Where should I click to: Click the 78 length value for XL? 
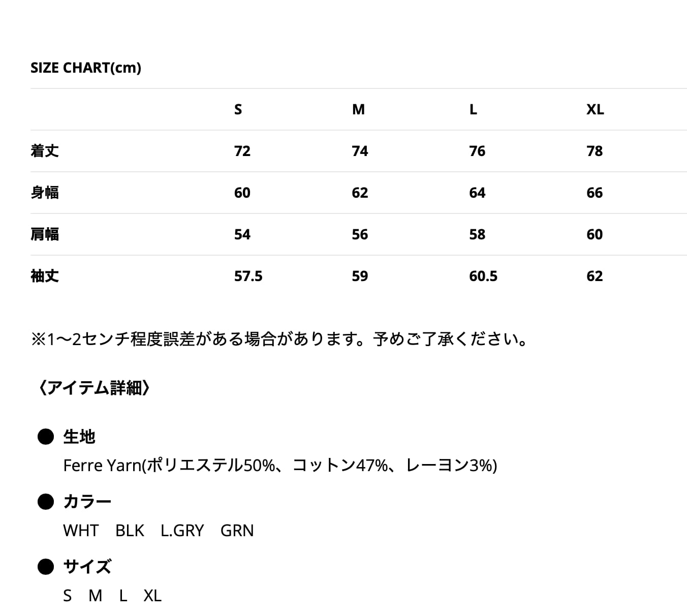pyautogui.click(x=595, y=151)
